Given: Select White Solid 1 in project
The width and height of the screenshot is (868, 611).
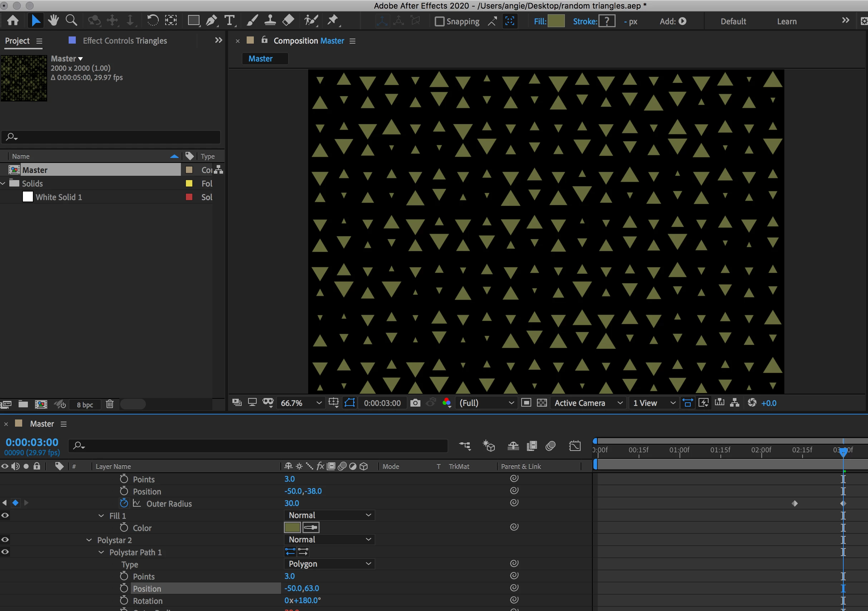Looking at the screenshot, I should click(x=59, y=197).
